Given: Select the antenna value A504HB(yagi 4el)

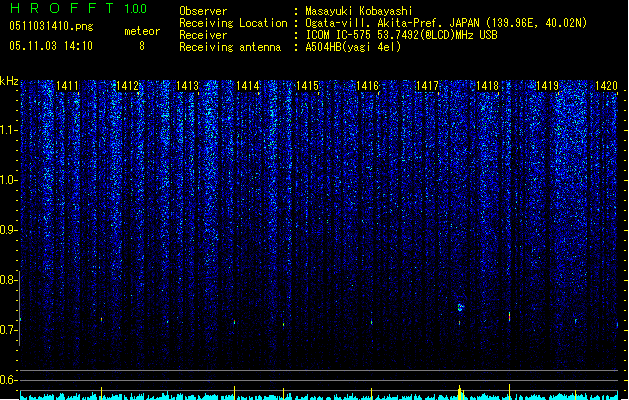Looking at the screenshot, I should 353,47.
